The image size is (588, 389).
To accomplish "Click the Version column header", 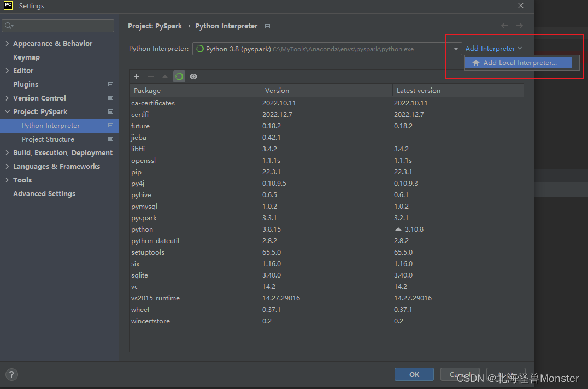I will click(x=326, y=90).
